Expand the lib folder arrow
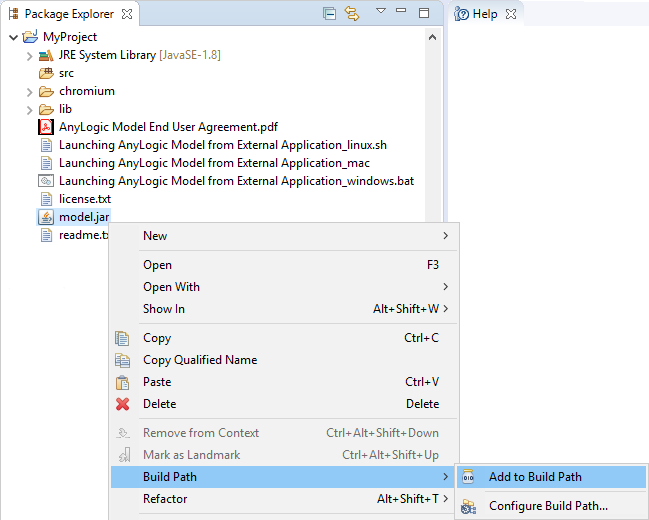The width and height of the screenshot is (649, 520). (30, 109)
